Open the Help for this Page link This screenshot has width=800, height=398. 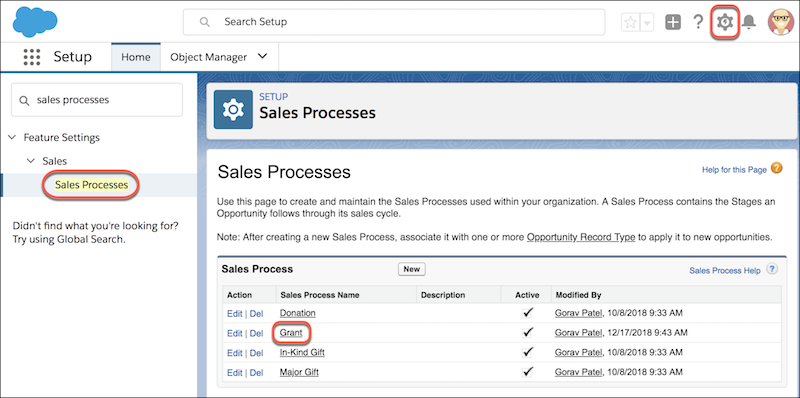click(x=734, y=170)
